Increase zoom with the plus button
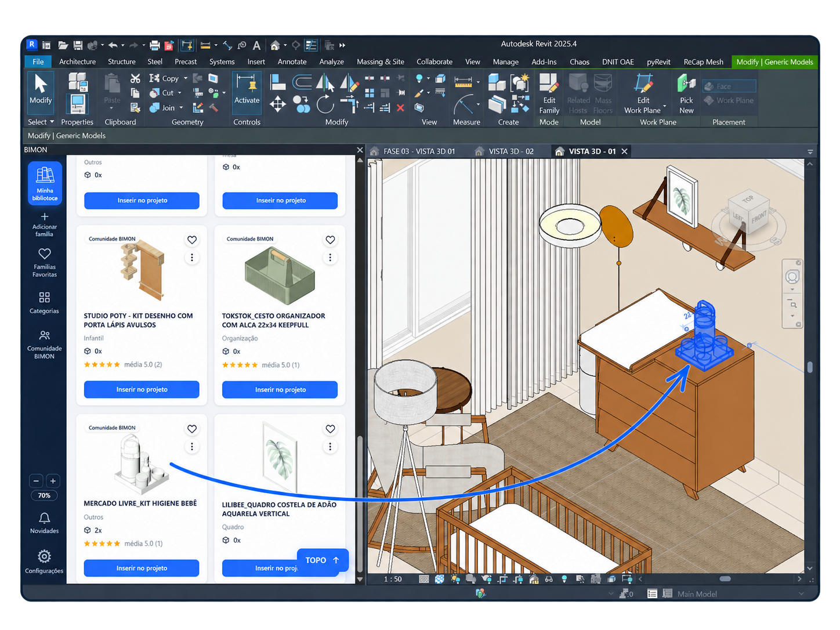 coord(53,481)
